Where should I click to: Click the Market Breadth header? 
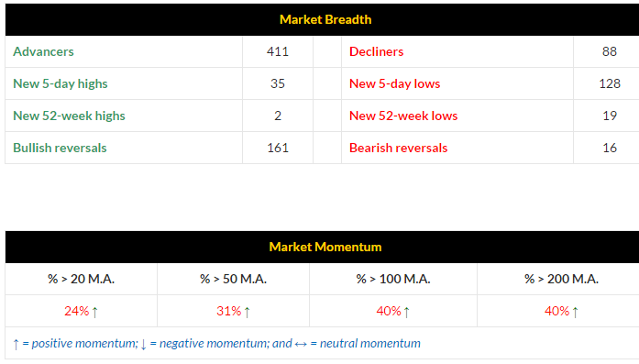tap(325, 19)
